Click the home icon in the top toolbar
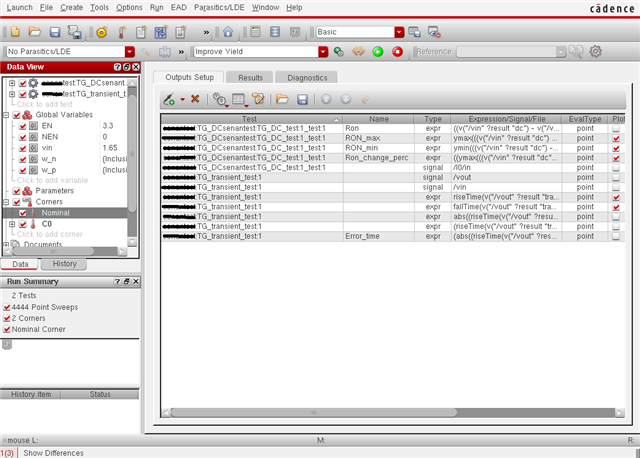This screenshot has width=640, height=458. (228, 32)
